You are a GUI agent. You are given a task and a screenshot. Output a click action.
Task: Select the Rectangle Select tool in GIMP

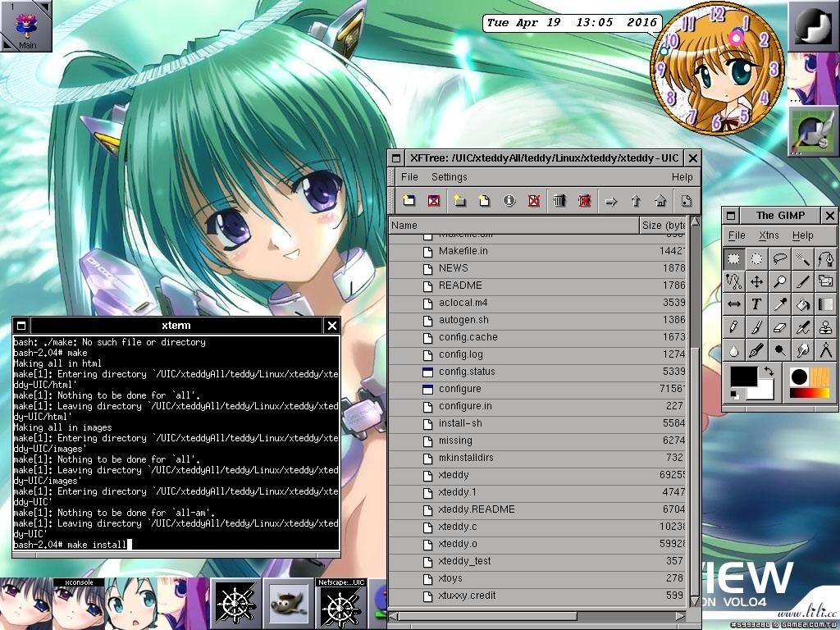pos(733,259)
